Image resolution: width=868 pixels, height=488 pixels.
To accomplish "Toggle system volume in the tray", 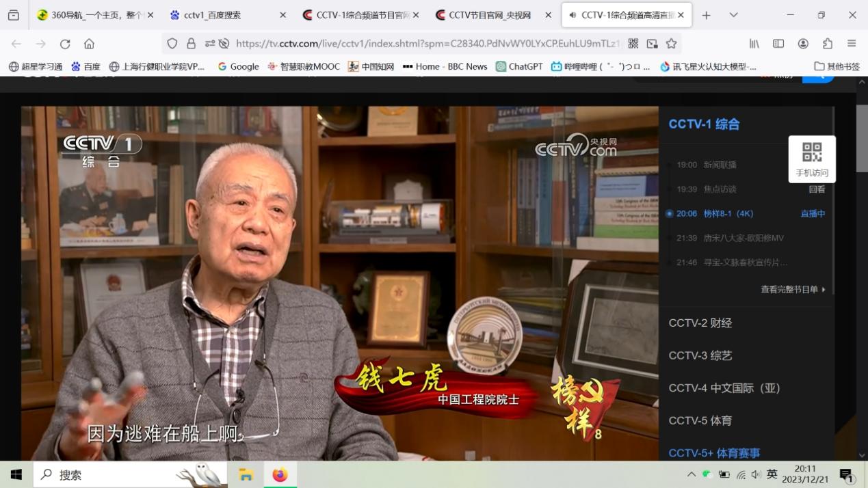I will tap(756, 474).
